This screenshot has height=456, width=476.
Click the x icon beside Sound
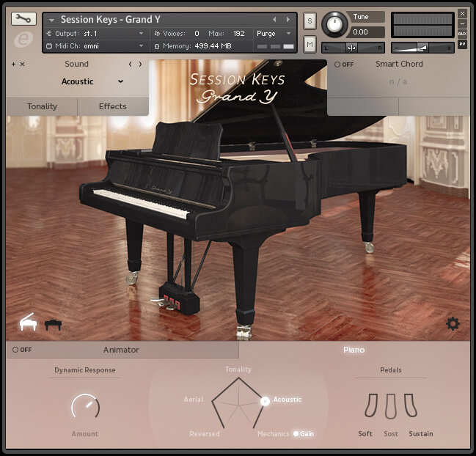tap(22, 64)
